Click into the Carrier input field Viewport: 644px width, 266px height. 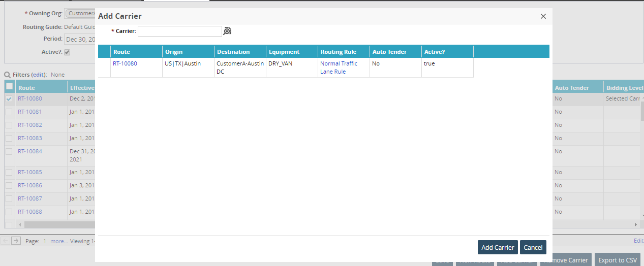pyautogui.click(x=180, y=31)
